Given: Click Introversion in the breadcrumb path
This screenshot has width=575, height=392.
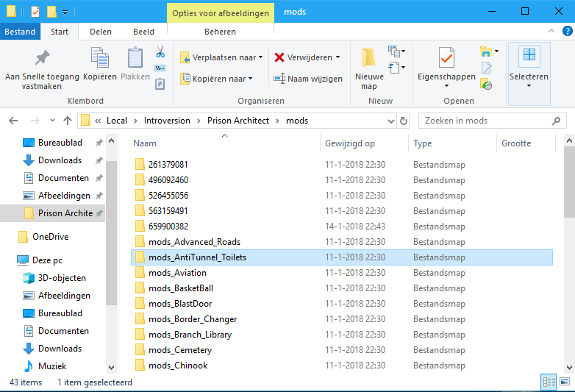Looking at the screenshot, I should pos(167,121).
